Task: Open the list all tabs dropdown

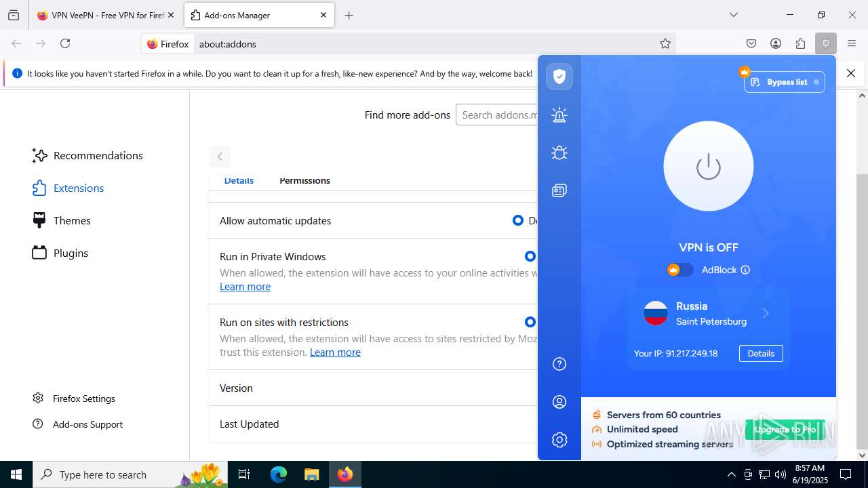Action: (x=734, y=15)
